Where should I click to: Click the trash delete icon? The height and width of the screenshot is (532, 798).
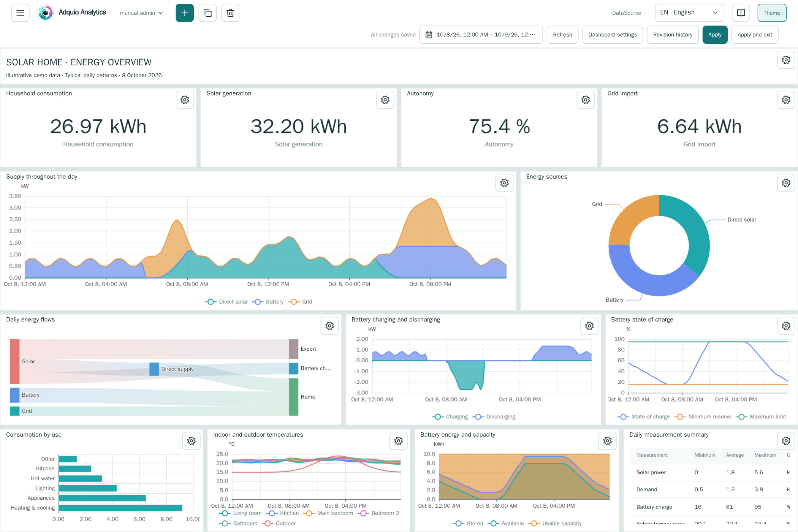[x=230, y=13]
